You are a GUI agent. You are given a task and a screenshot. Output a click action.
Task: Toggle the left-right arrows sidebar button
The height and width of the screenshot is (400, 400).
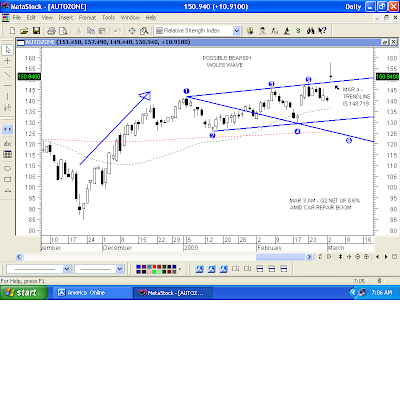pyautogui.click(x=8, y=129)
